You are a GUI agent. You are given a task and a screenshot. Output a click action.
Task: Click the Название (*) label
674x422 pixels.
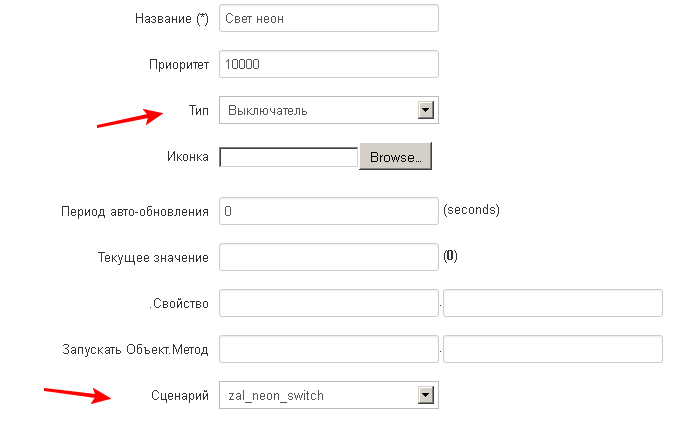172,18
